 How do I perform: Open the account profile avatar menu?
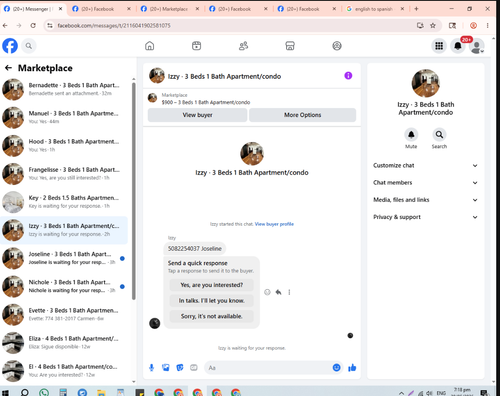477,46
